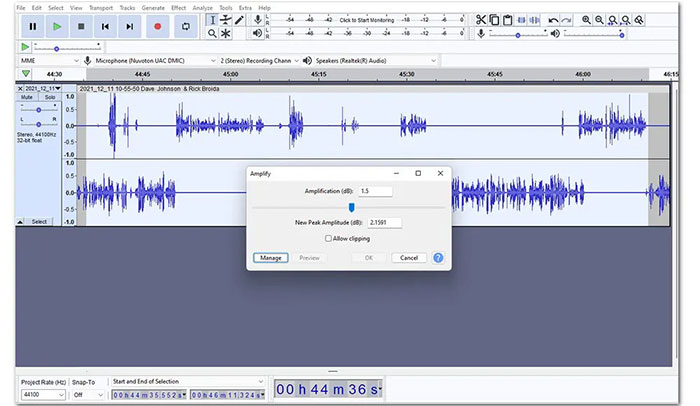Solo the audio track

(x=51, y=97)
